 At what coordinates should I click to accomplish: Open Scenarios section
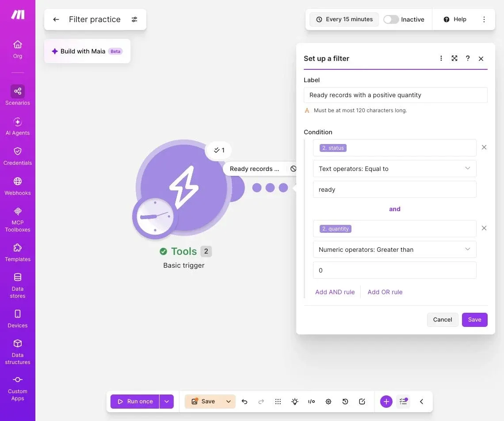[x=18, y=95]
